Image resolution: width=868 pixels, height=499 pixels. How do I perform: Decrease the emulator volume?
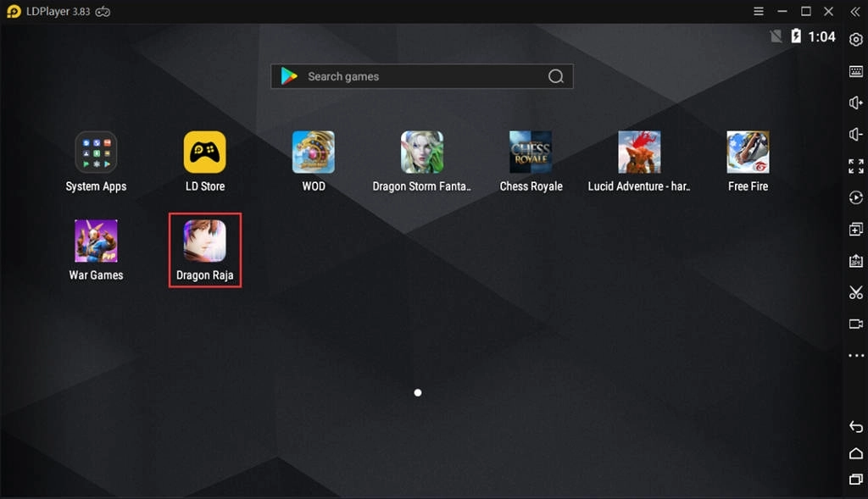click(856, 134)
